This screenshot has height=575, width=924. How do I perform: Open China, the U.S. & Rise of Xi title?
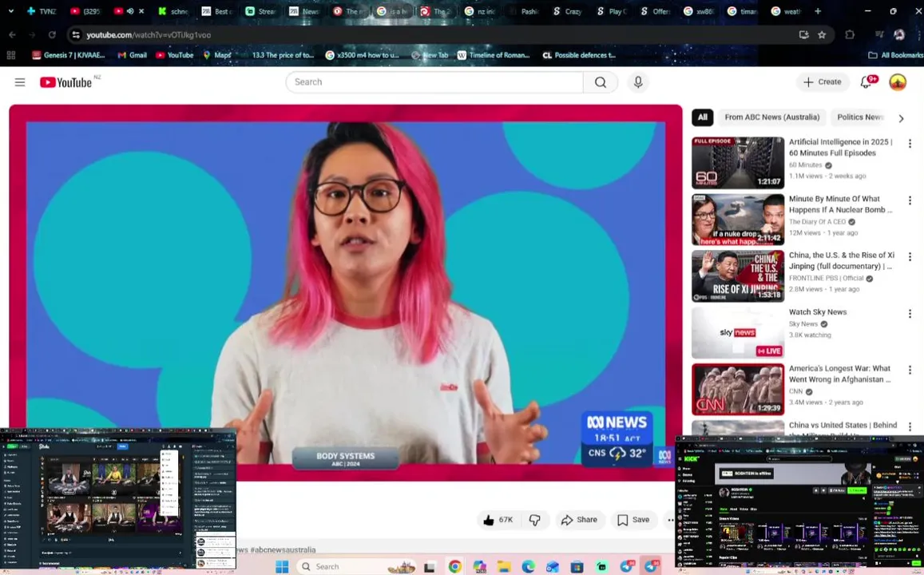[x=842, y=260]
